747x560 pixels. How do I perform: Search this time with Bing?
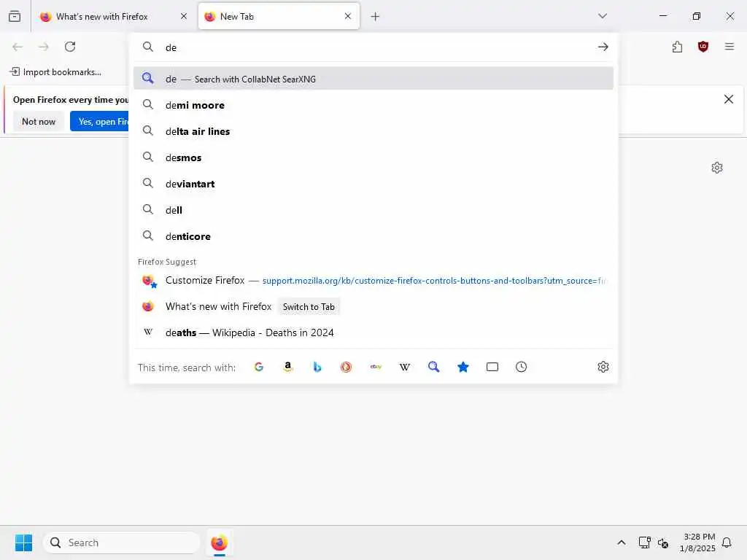(317, 367)
